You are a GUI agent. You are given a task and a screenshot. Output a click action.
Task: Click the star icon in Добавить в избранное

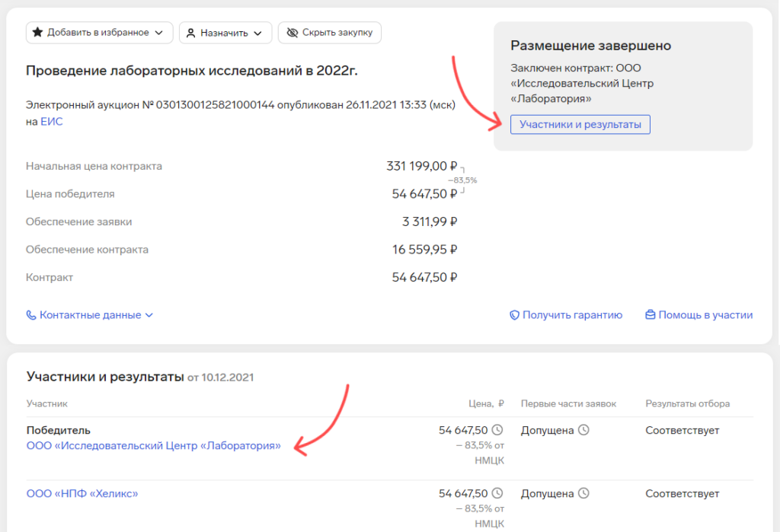click(37, 33)
